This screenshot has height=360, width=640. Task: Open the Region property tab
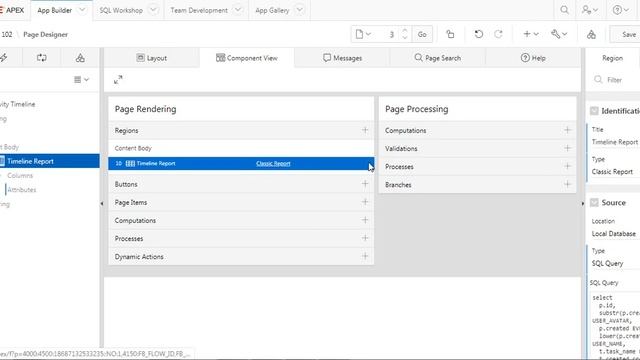[x=612, y=58]
